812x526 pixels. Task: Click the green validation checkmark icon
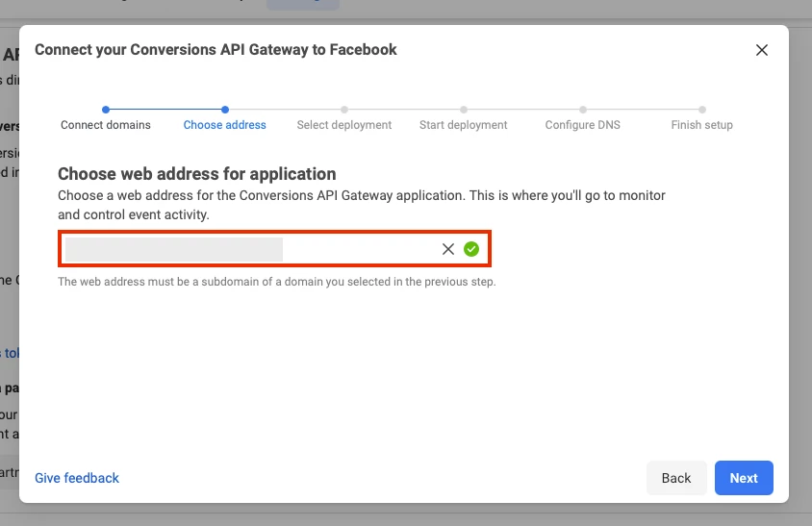pyautogui.click(x=471, y=249)
